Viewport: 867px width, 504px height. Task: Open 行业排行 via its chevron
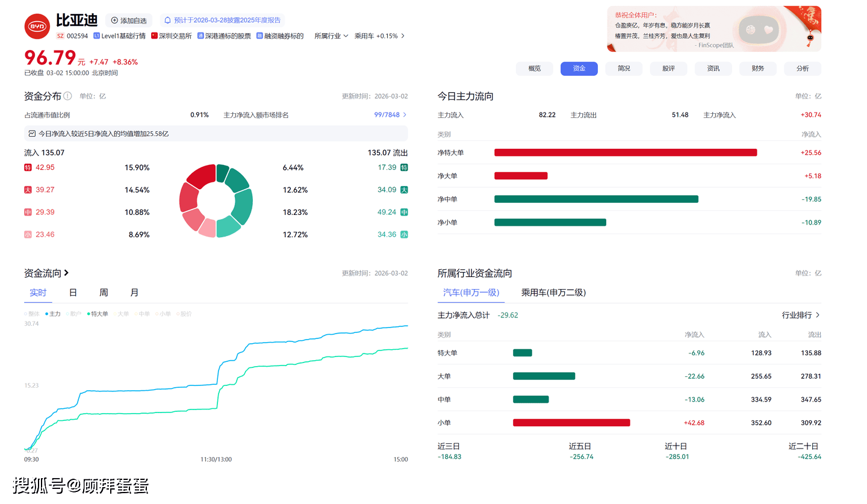coord(817,315)
